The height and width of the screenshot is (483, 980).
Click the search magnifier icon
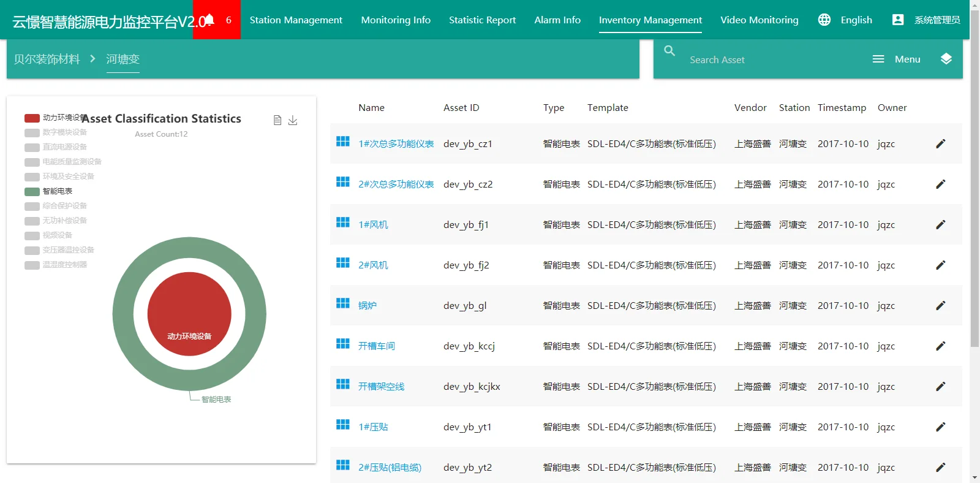pos(669,51)
